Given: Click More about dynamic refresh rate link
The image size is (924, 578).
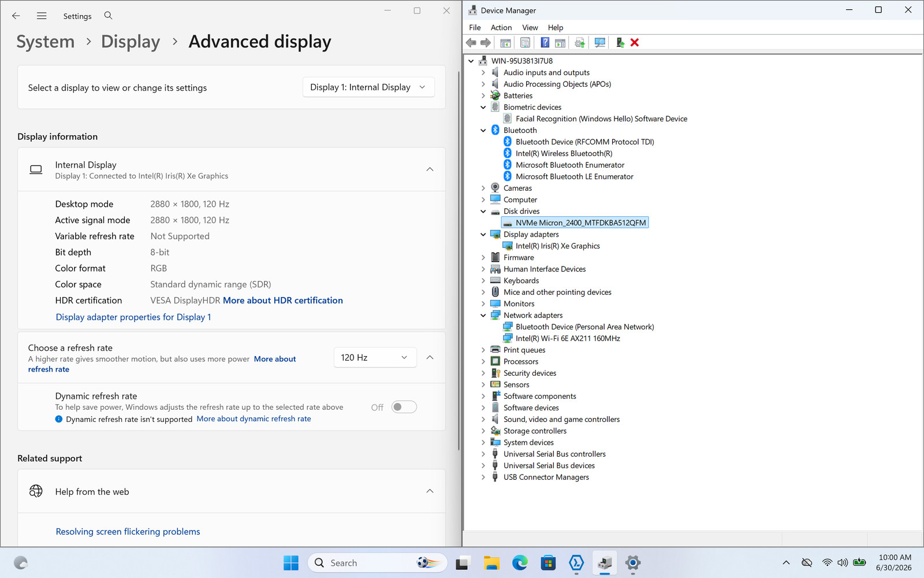Looking at the screenshot, I should [x=254, y=419].
